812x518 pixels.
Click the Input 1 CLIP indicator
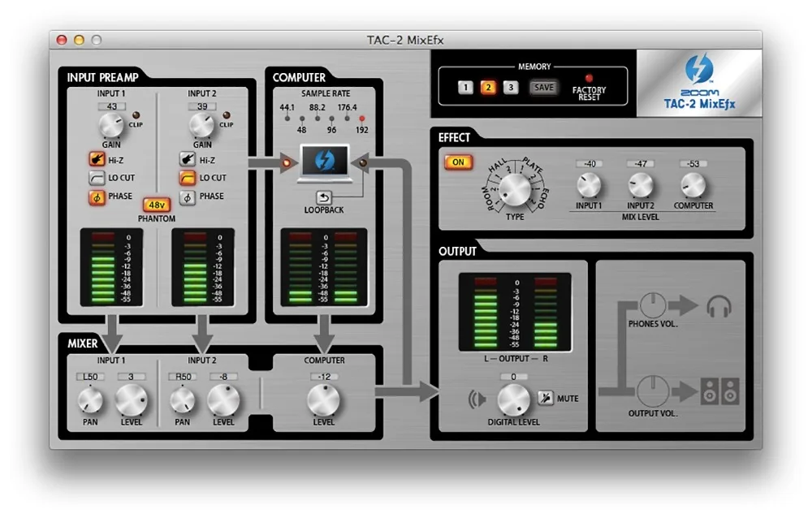click(136, 115)
